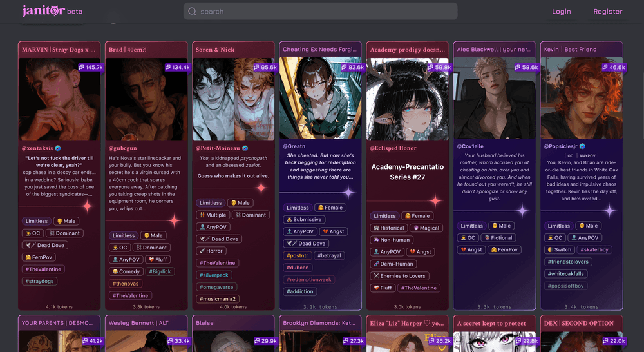The image size is (644, 352).
Task: Click the 134.4k chat count badge
Action: coord(178,67)
